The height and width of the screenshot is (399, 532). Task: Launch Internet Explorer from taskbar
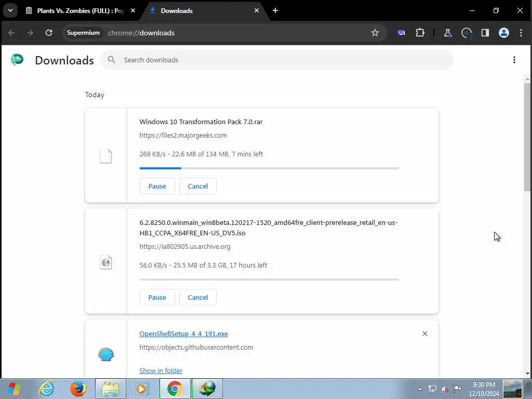[46, 389]
